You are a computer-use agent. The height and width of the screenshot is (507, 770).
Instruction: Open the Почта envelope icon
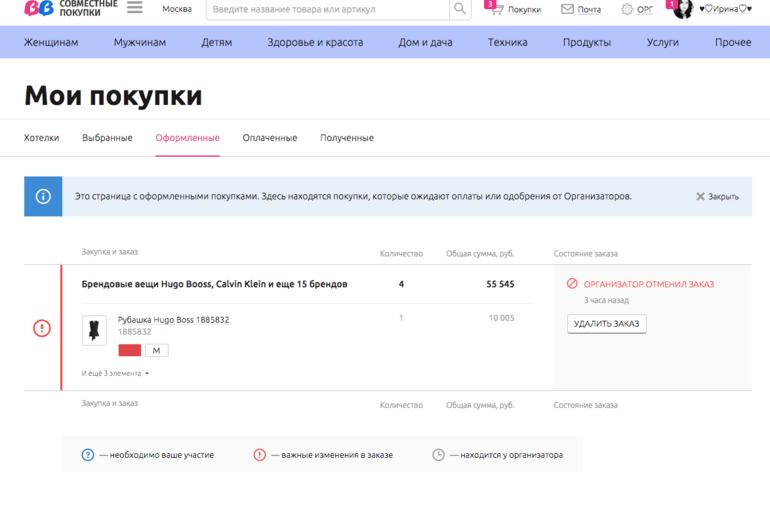[x=567, y=9]
